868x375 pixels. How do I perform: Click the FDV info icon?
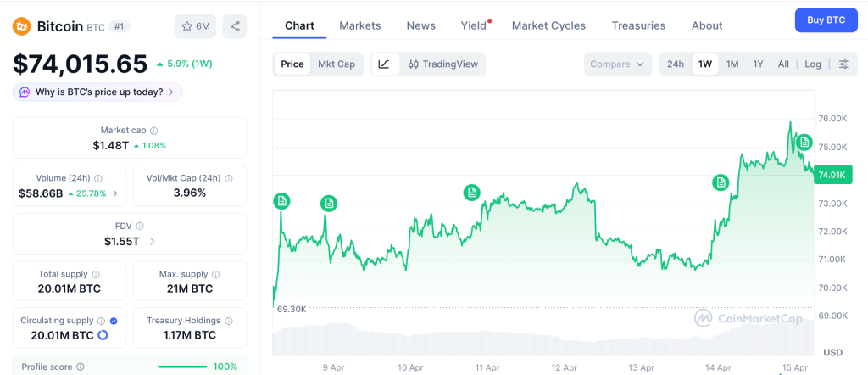tap(140, 227)
